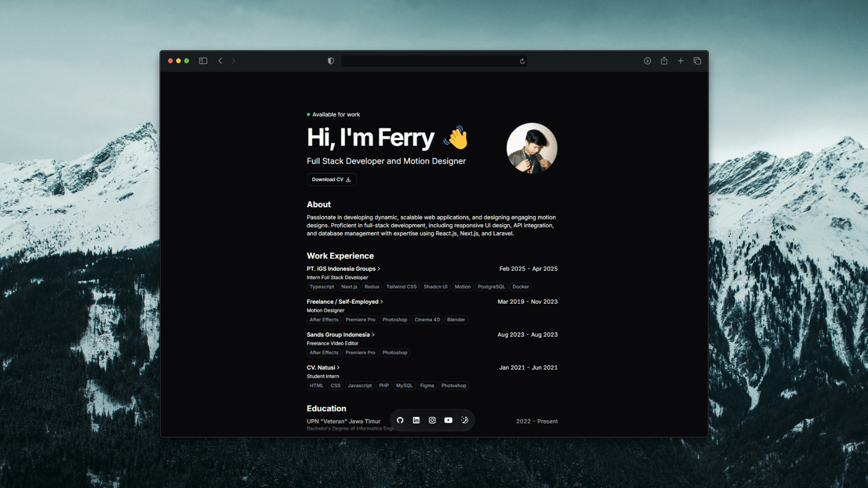
Task: Click the privacy shield icon
Action: pos(330,61)
